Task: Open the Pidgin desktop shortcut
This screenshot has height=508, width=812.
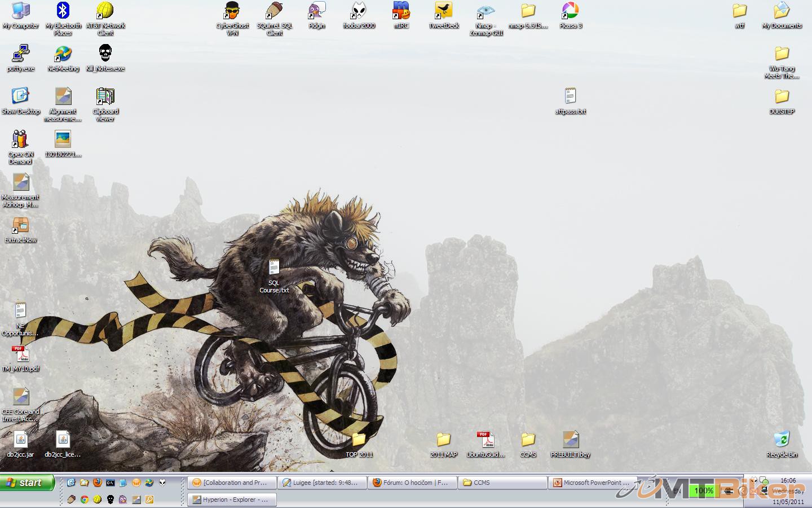Action: click(316, 11)
